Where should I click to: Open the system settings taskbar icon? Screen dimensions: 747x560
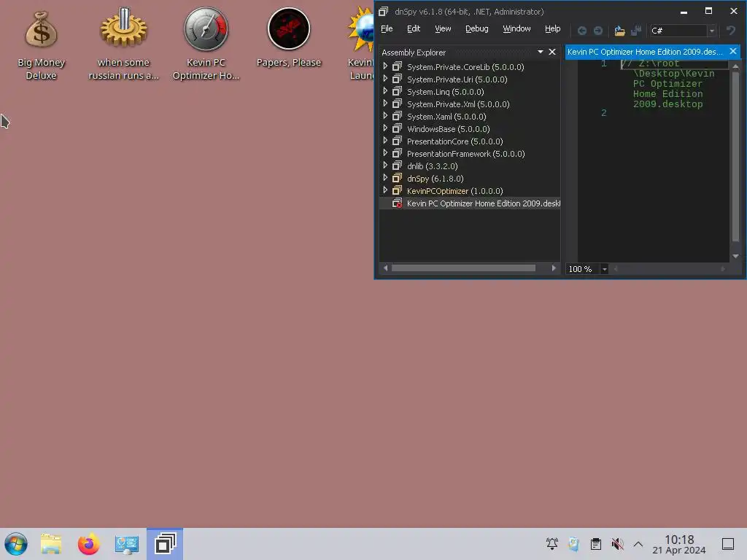(127, 544)
